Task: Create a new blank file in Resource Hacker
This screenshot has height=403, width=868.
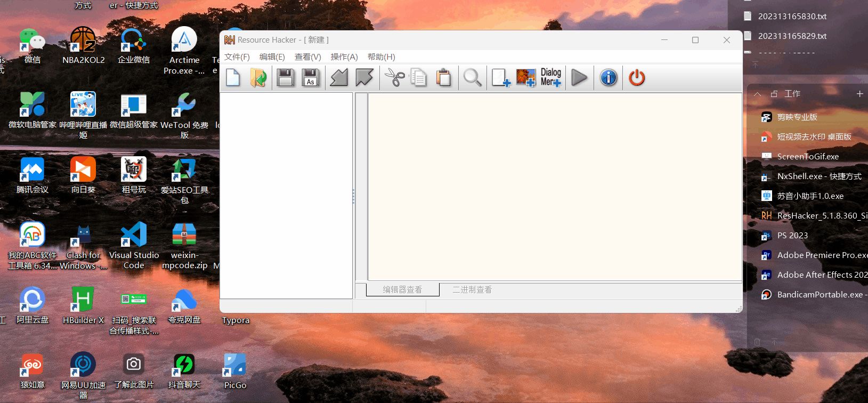Action: tap(233, 78)
